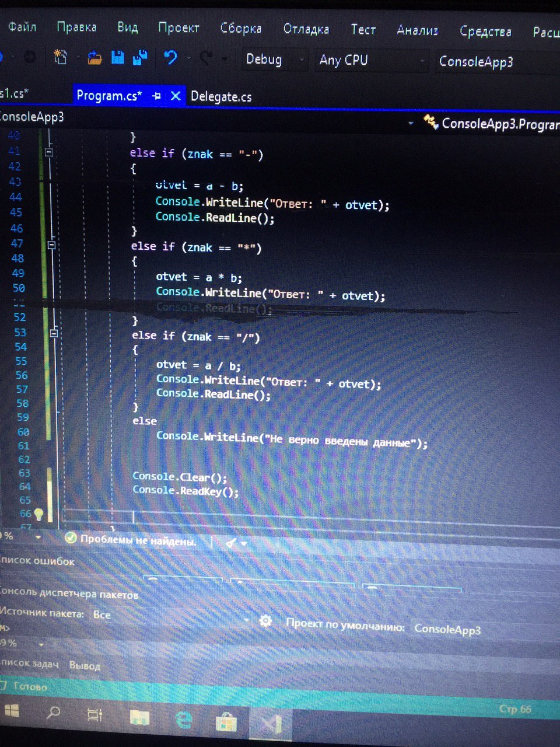
Task: Open the default project ConsoleApp3 dropdown
Action: pyautogui.click(x=485, y=629)
